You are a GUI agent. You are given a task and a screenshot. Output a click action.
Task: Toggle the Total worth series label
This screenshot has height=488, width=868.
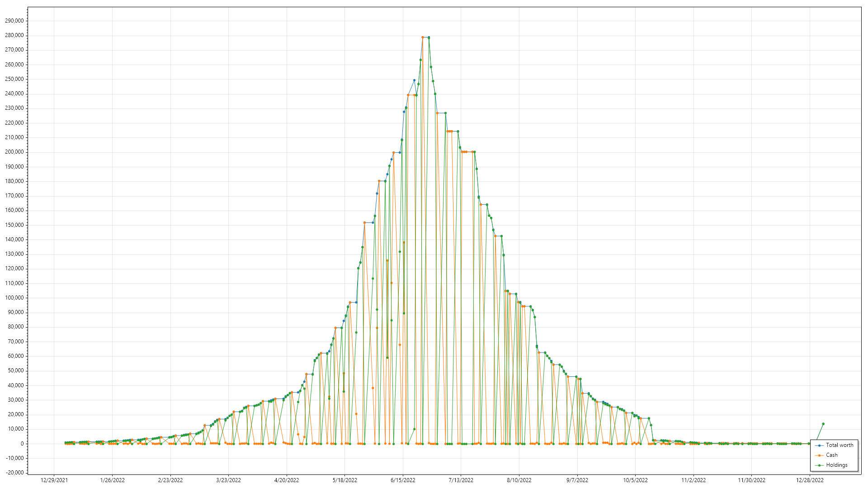tap(840, 445)
